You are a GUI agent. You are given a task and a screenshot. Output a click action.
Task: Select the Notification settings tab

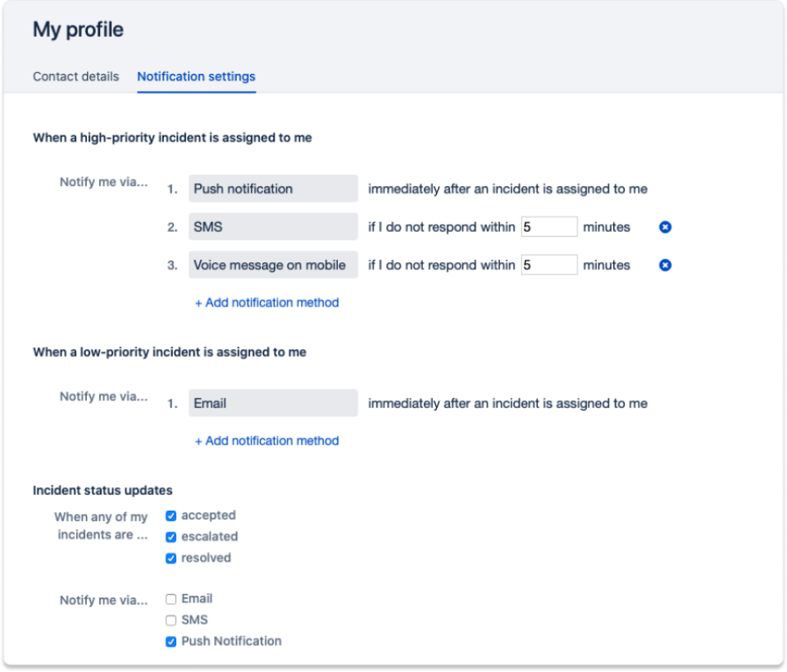pos(195,76)
